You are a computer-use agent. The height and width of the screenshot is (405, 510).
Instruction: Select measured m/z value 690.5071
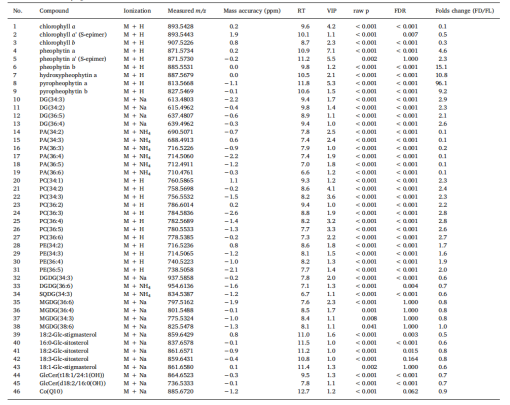pos(180,132)
